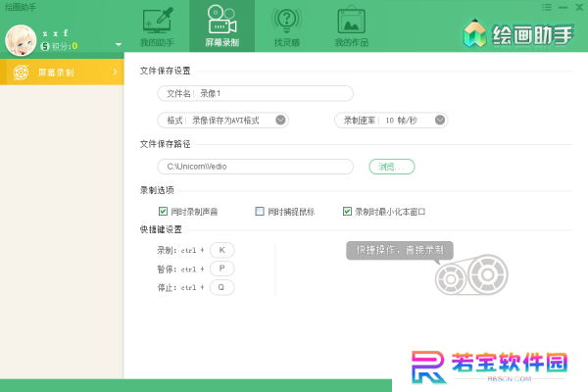Viewport: 588px width, 392px height.
Task: Click the record hotkey field K
Action: 222,250
